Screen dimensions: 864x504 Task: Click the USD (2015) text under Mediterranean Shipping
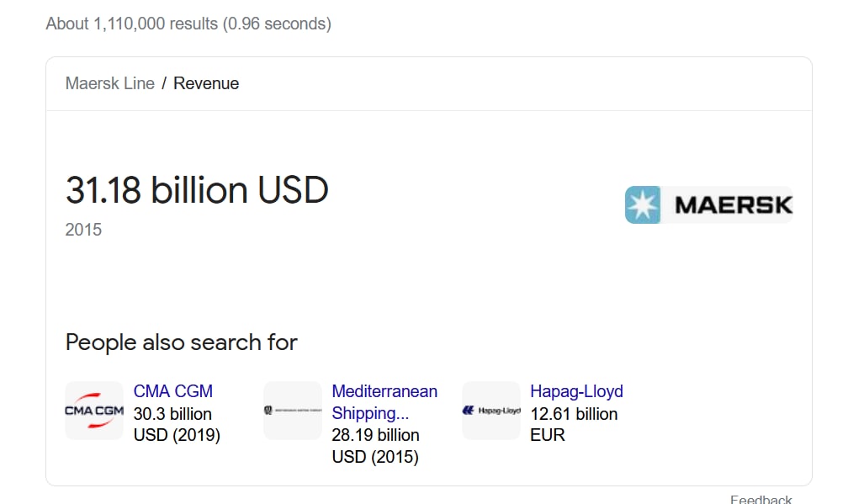(375, 457)
